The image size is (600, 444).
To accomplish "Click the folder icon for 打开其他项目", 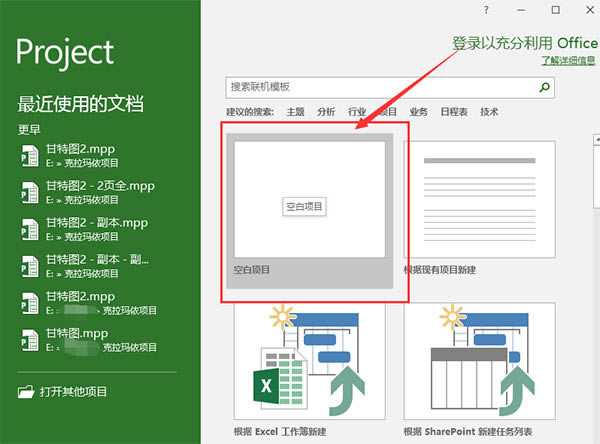I will [26, 392].
